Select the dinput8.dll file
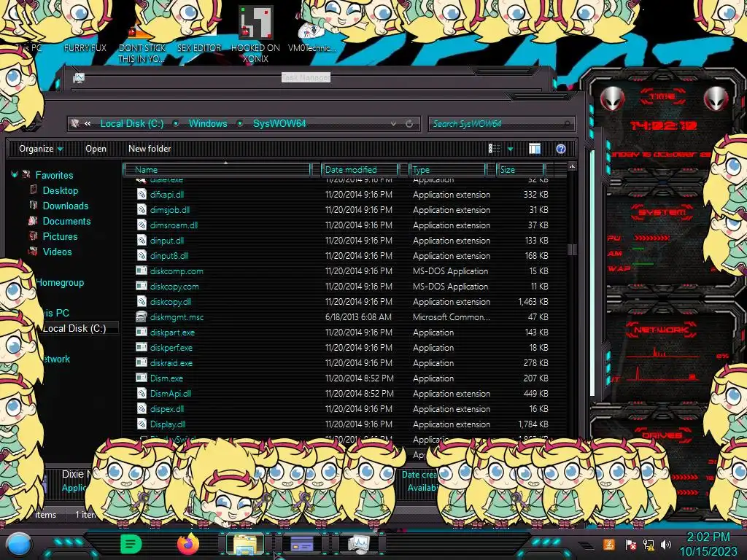Viewport: 747px width, 560px height. tap(169, 256)
